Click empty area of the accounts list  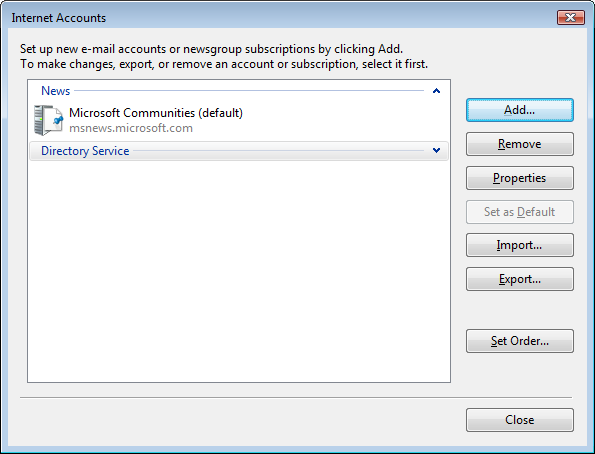[x=239, y=270]
